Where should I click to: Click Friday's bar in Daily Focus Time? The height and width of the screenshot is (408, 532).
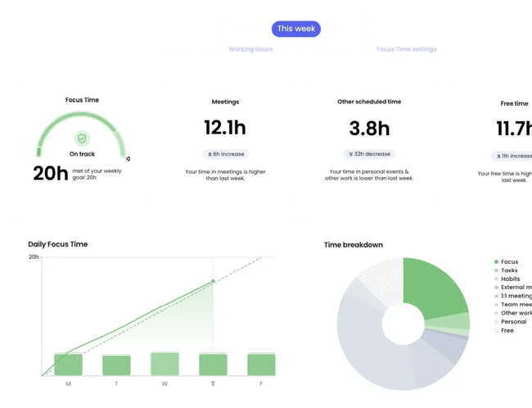tap(261, 365)
